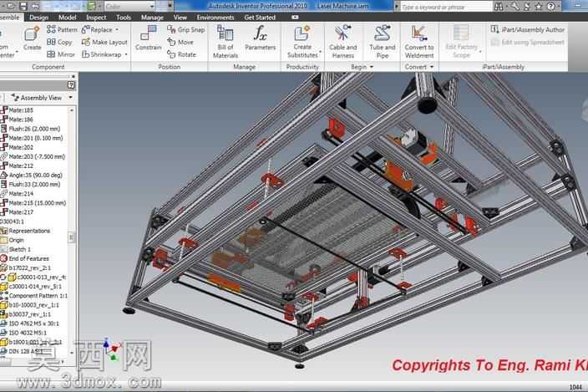Launch the Constrain tool
Image resolution: width=588 pixels, height=392 pixels.
(149, 38)
